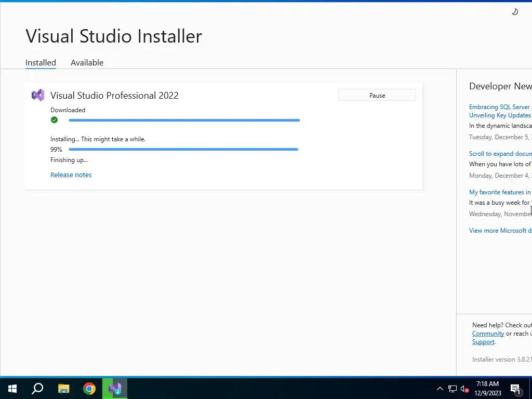Open notification center icon
Image resolution: width=532 pixels, height=399 pixels.
[515, 389]
